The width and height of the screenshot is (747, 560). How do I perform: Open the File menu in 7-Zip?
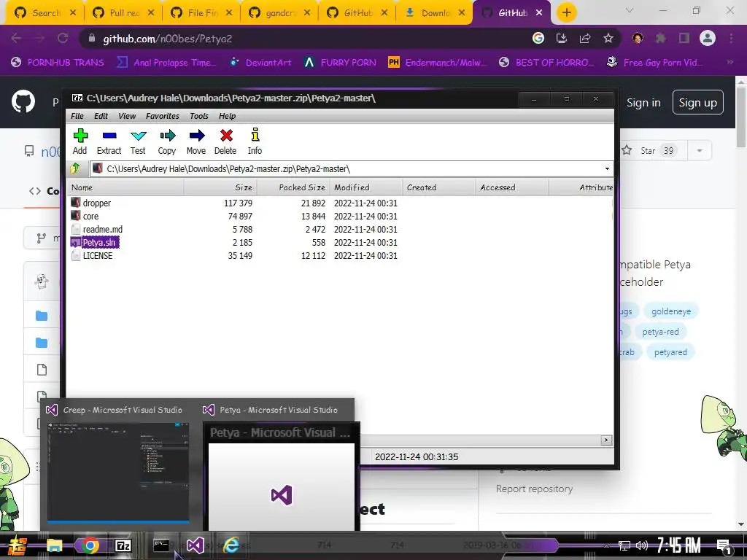click(77, 116)
